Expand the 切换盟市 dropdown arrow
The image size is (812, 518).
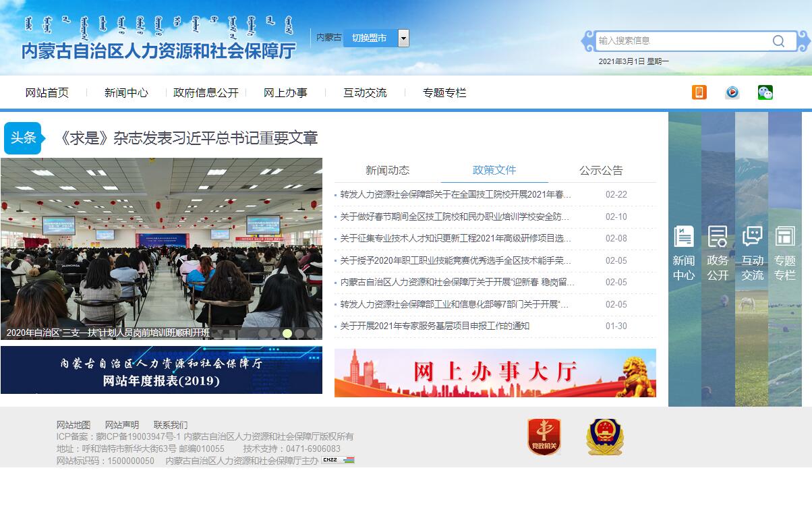point(403,38)
